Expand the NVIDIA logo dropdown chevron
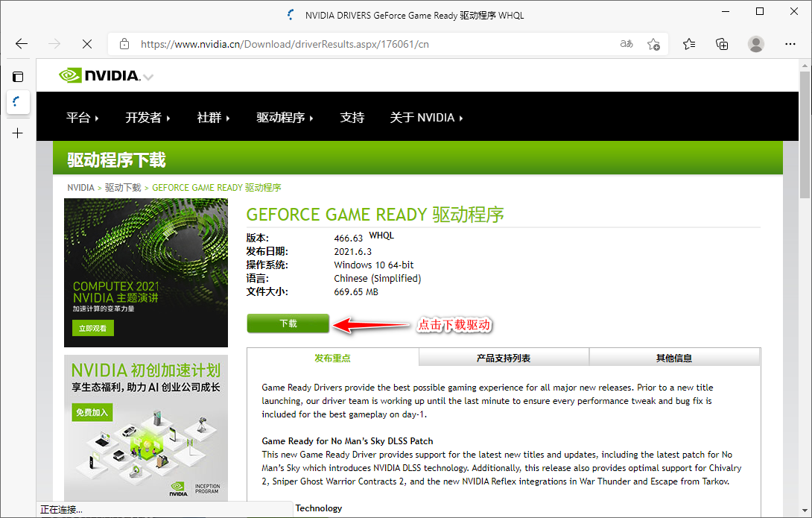 click(x=148, y=77)
